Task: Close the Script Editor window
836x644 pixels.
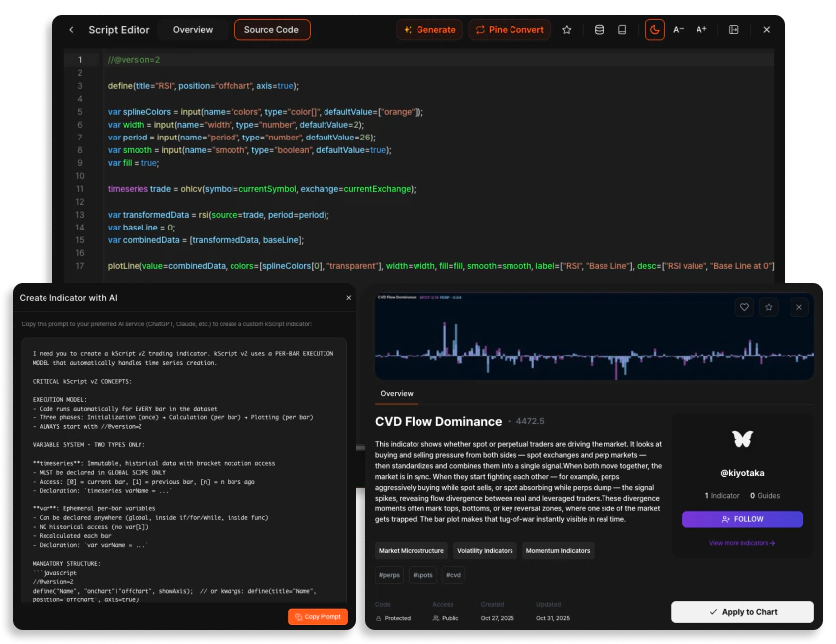Action: pyautogui.click(x=766, y=30)
